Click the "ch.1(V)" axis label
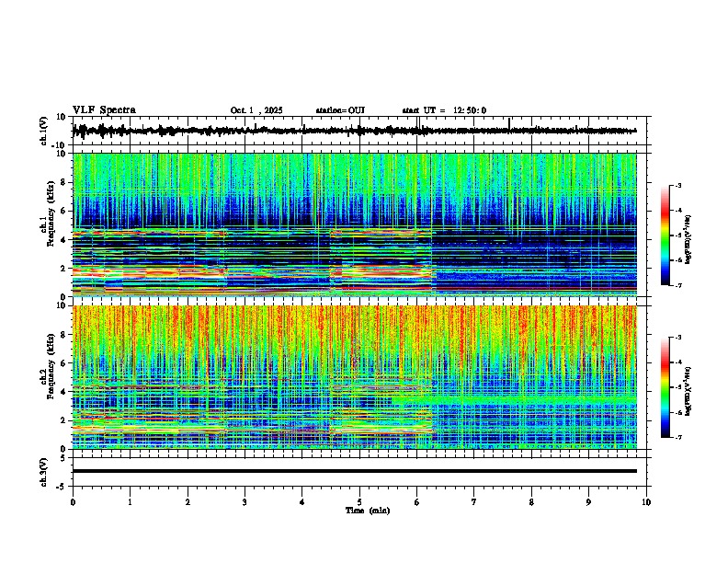 coord(44,131)
